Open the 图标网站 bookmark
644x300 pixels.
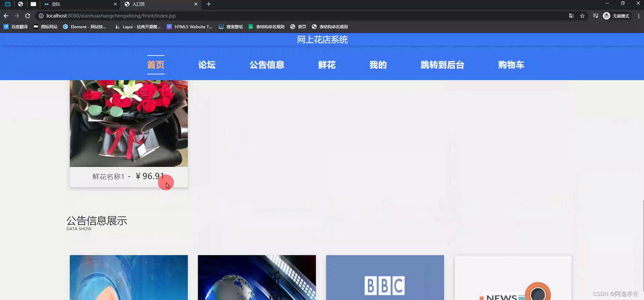tap(45, 27)
